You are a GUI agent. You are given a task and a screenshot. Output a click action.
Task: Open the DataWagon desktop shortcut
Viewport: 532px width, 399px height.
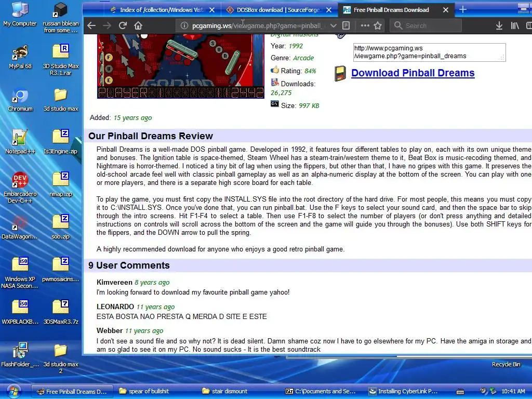tap(20, 227)
